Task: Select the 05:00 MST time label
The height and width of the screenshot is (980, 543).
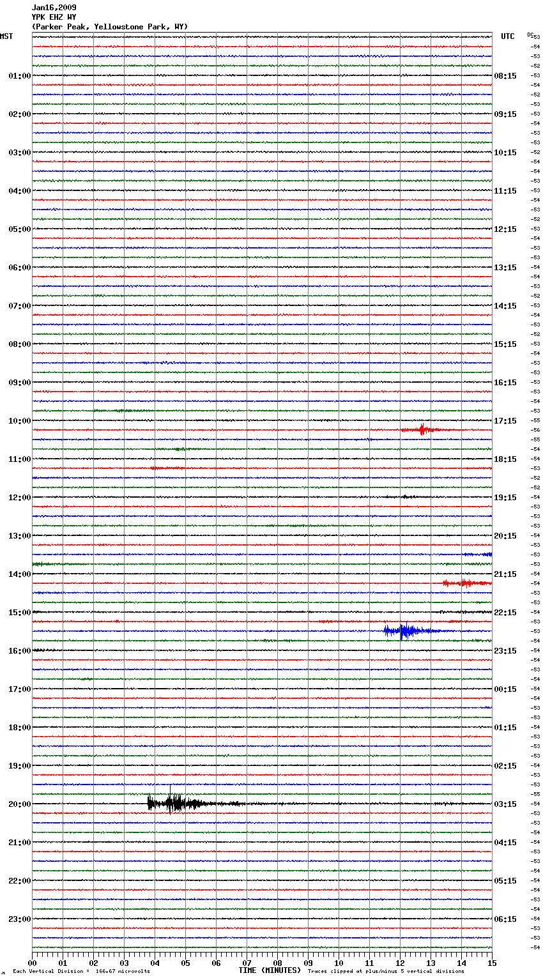Action: point(20,229)
